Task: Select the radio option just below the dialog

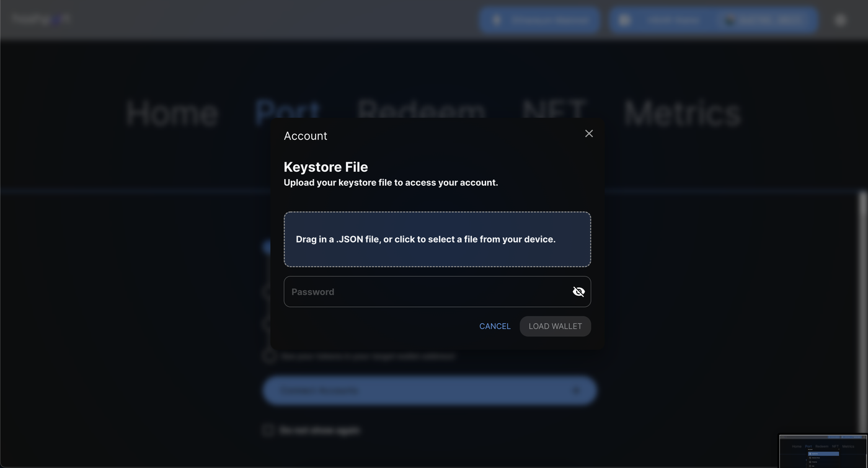Action: click(269, 356)
